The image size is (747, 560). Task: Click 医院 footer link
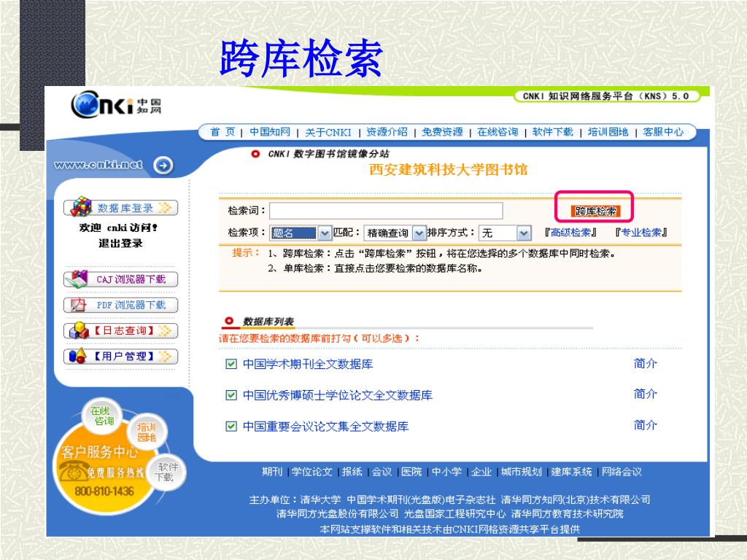[x=411, y=472]
